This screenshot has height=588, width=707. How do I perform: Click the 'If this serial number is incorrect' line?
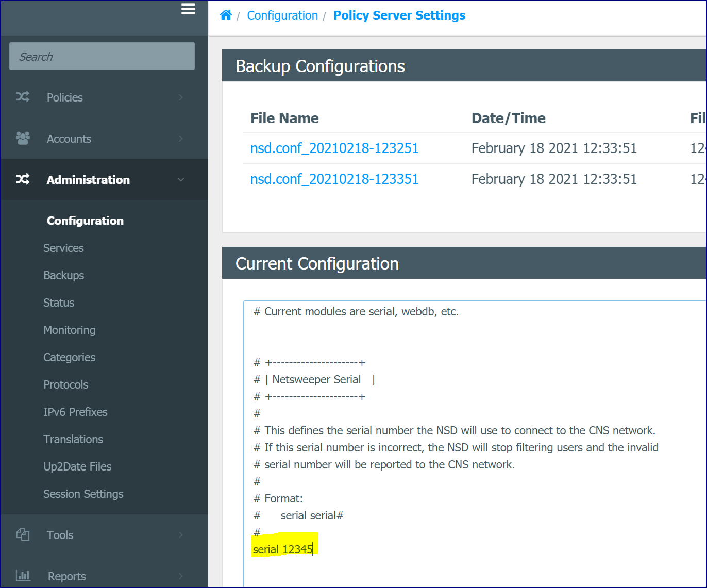point(456,447)
